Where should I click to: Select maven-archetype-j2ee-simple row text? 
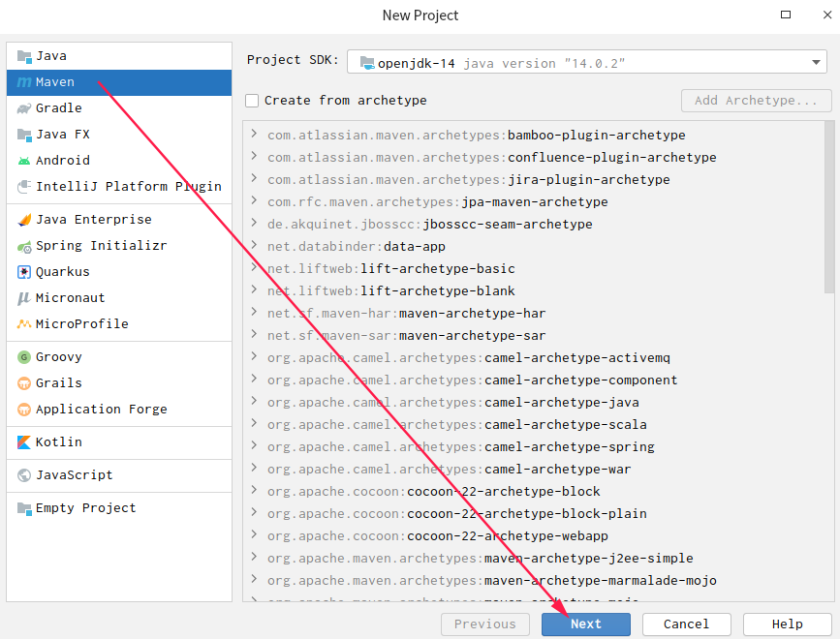coord(480,559)
